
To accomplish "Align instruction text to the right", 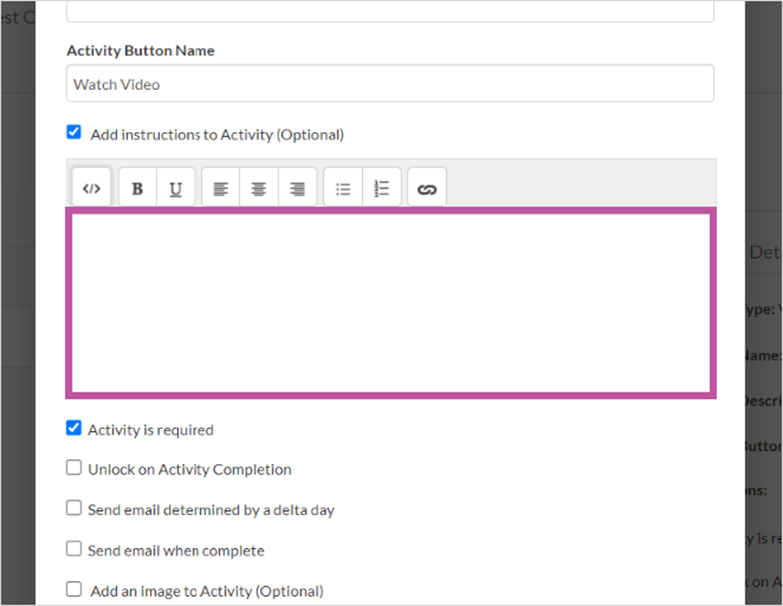I will 298,189.
